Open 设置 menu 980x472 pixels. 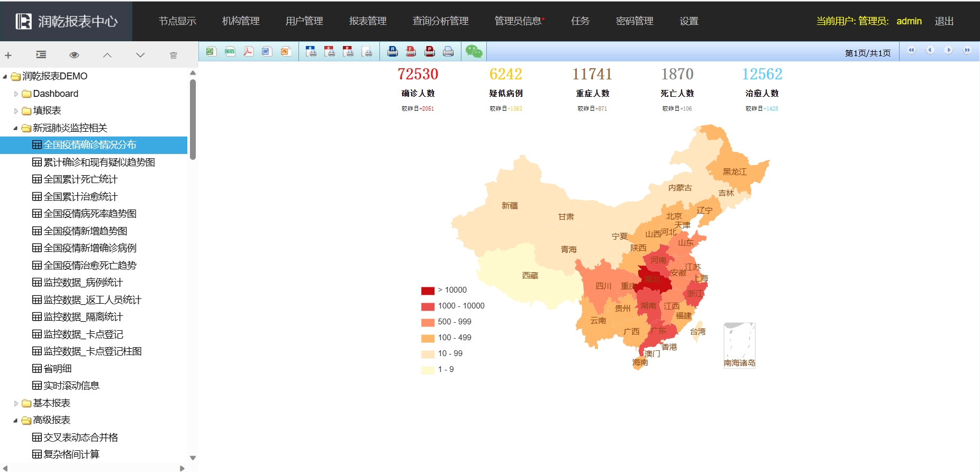click(689, 21)
